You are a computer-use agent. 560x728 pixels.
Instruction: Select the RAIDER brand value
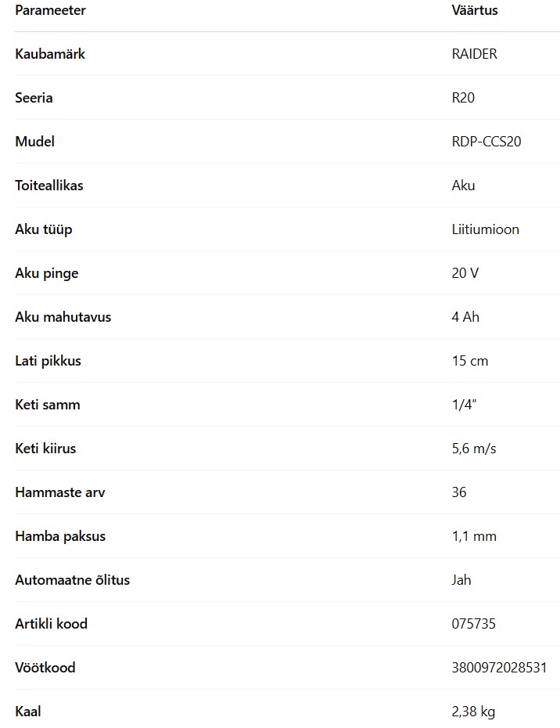coord(474,54)
